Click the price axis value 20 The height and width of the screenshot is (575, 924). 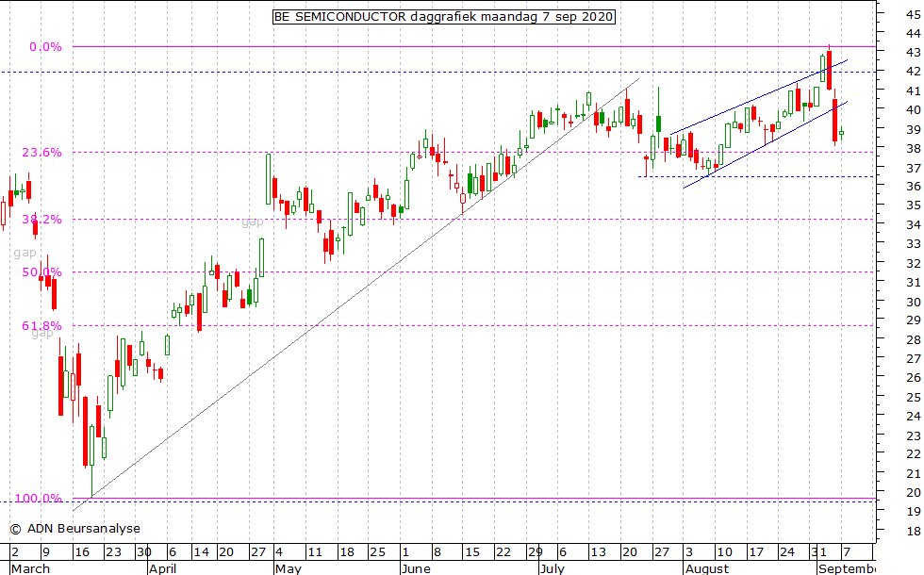[914, 492]
